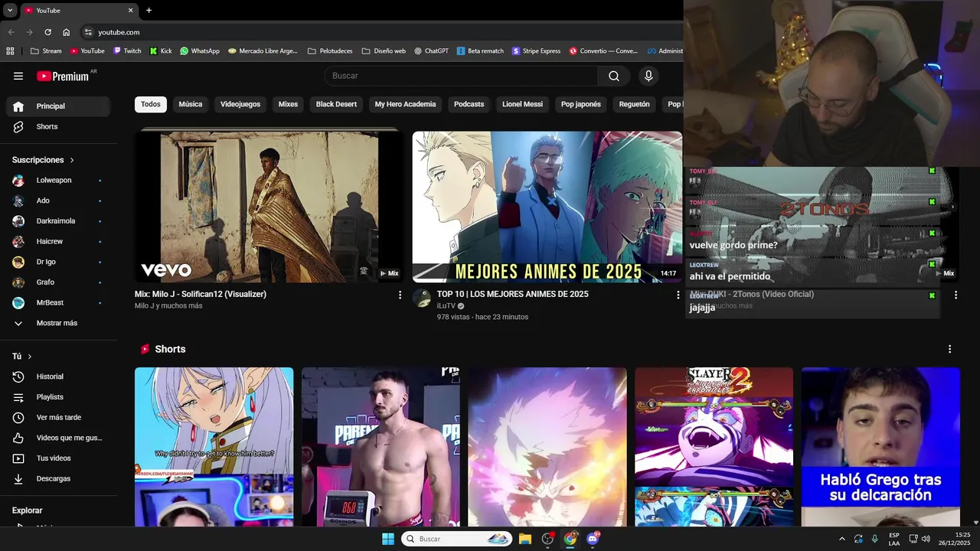Open Discord from taskbar
This screenshot has width=980, height=551.
tap(593, 539)
